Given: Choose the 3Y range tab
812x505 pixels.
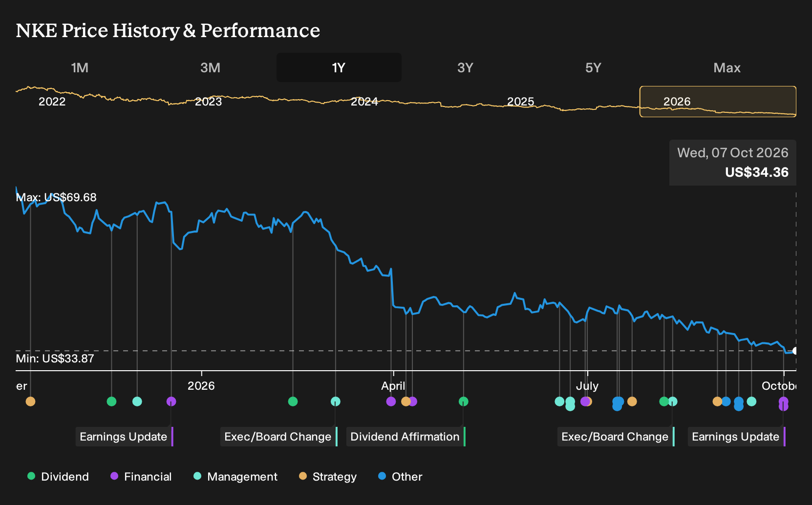Looking at the screenshot, I should [x=465, y=67].
